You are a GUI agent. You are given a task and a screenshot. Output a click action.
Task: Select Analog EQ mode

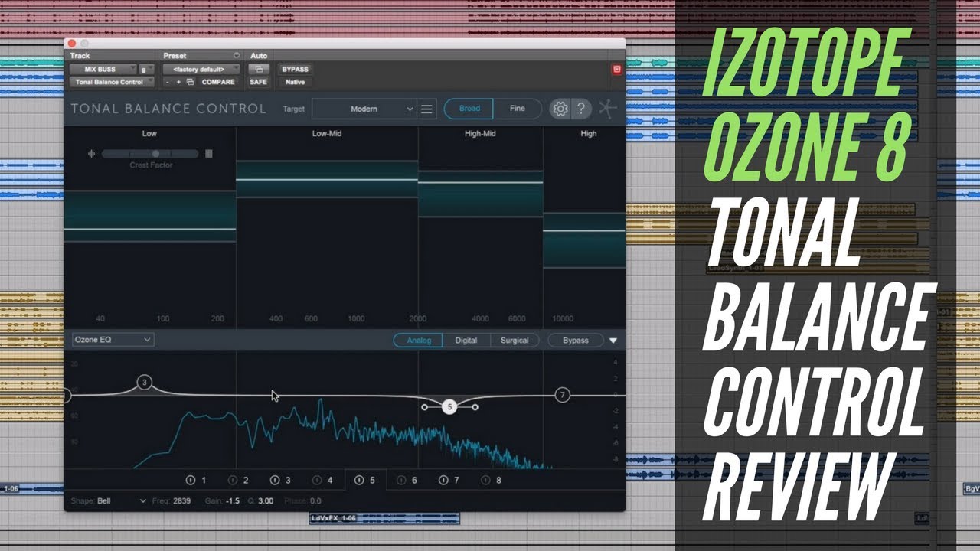click(x=419, y=341)
